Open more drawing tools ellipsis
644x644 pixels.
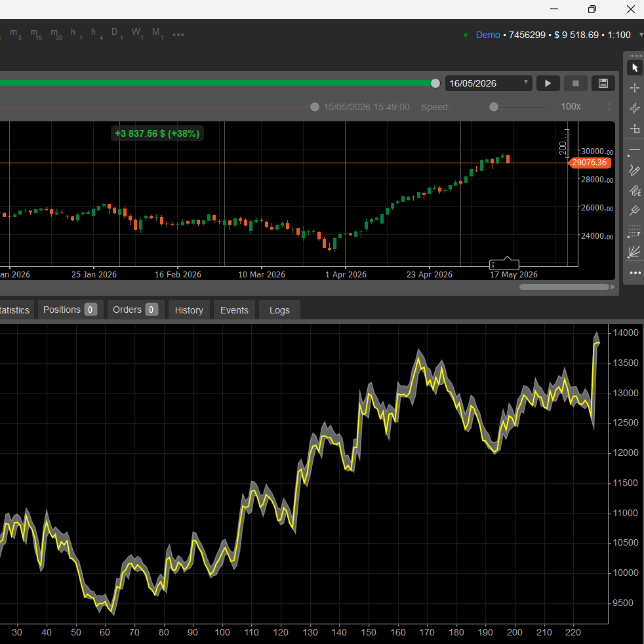point(635,273)
